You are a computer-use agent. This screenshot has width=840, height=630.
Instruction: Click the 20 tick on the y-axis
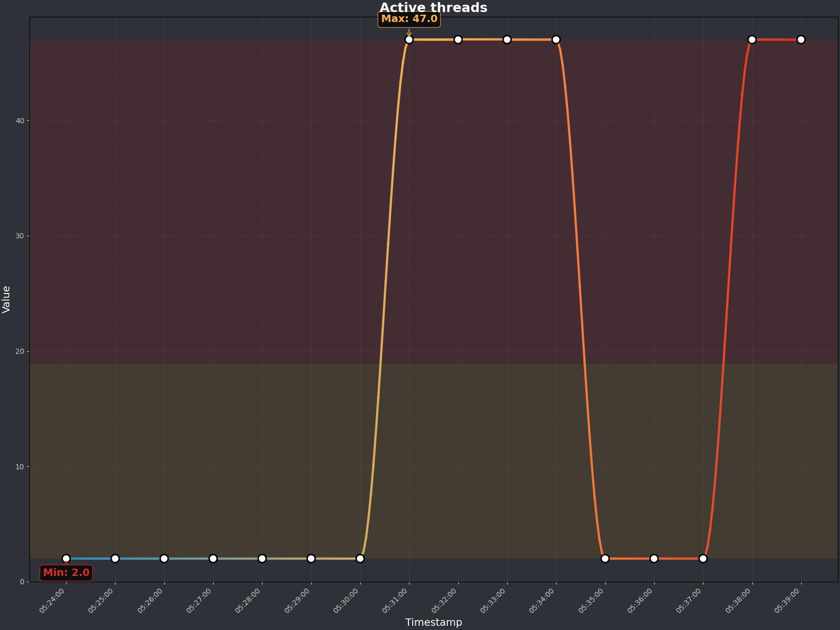pyautogui.click(x=20, y=351)
